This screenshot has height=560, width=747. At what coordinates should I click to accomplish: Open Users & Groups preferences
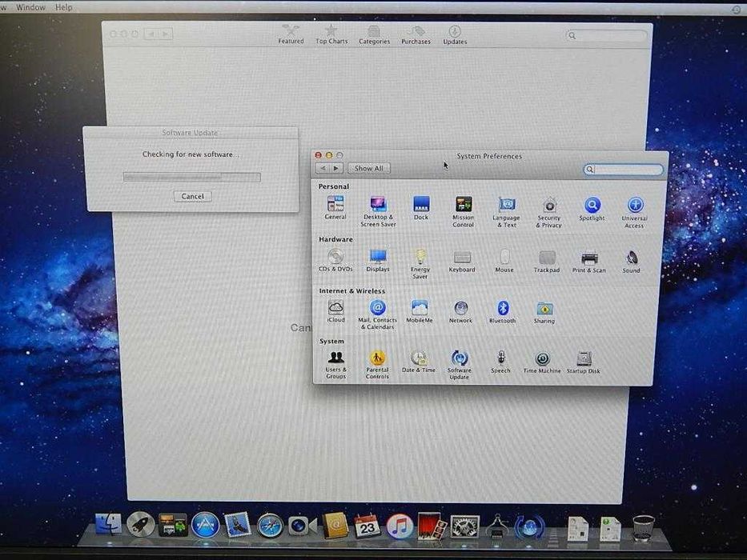335,365
